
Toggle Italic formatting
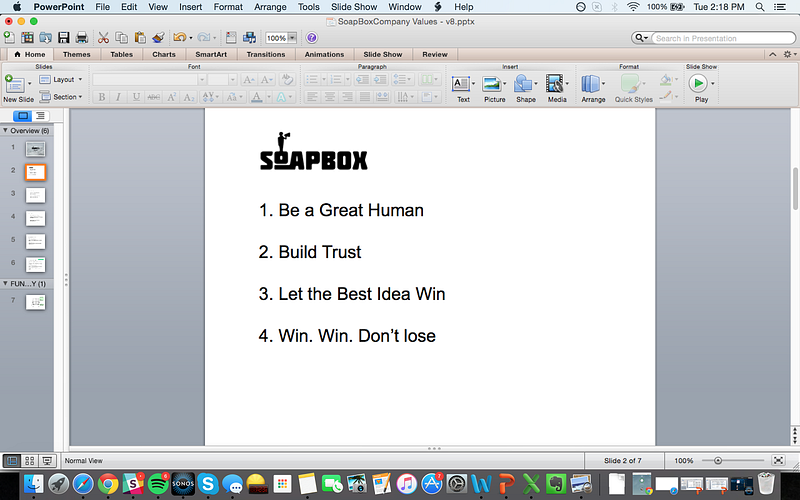[x=118, y=97]
